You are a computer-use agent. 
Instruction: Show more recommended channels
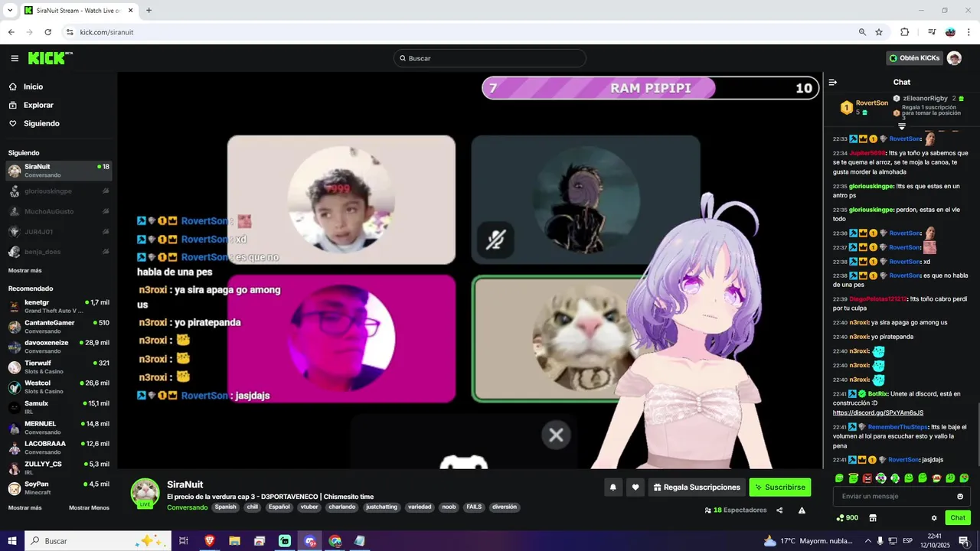[x=25, y=508]
